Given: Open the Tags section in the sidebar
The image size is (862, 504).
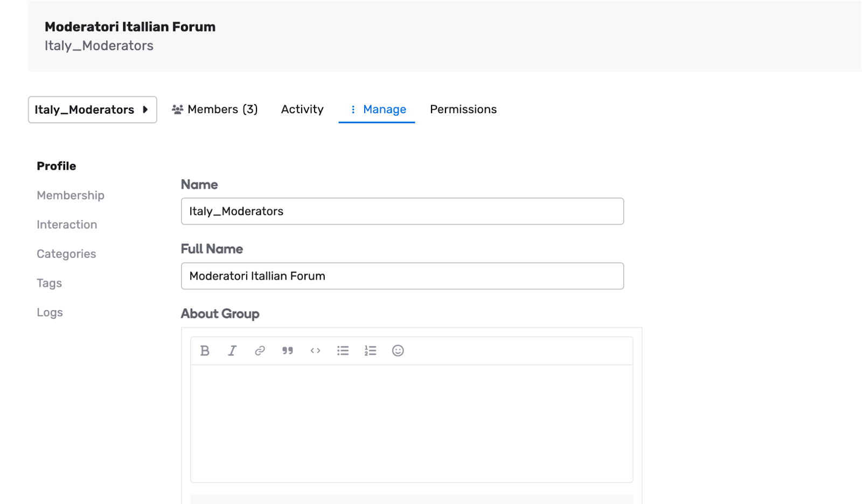Looking at the screenshot, I should (49, 283).
